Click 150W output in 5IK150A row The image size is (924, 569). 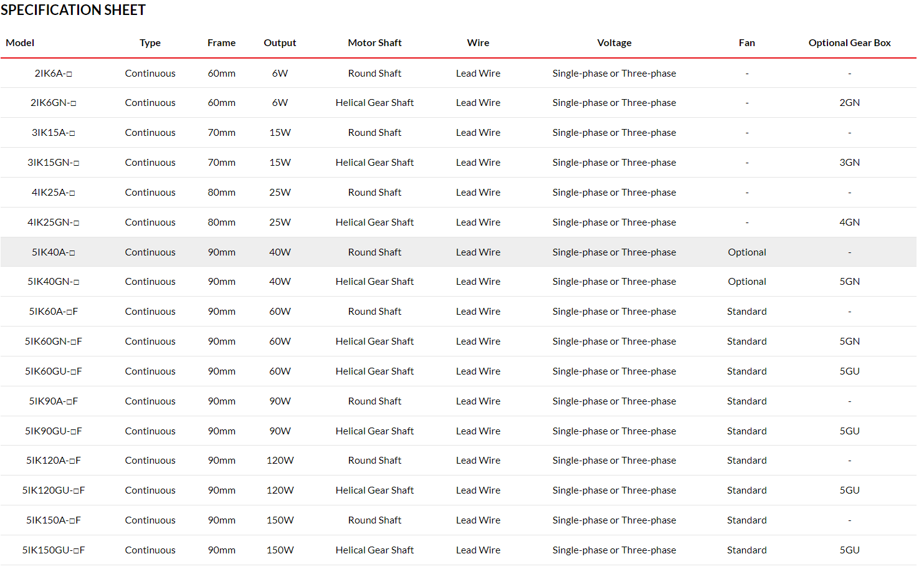pyautogui.click(x=280, y=520)
